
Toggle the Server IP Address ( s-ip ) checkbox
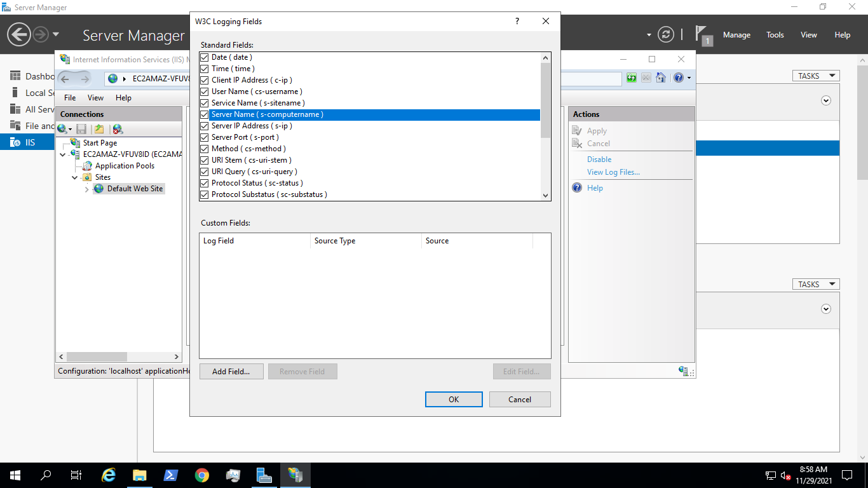[205, 126]
